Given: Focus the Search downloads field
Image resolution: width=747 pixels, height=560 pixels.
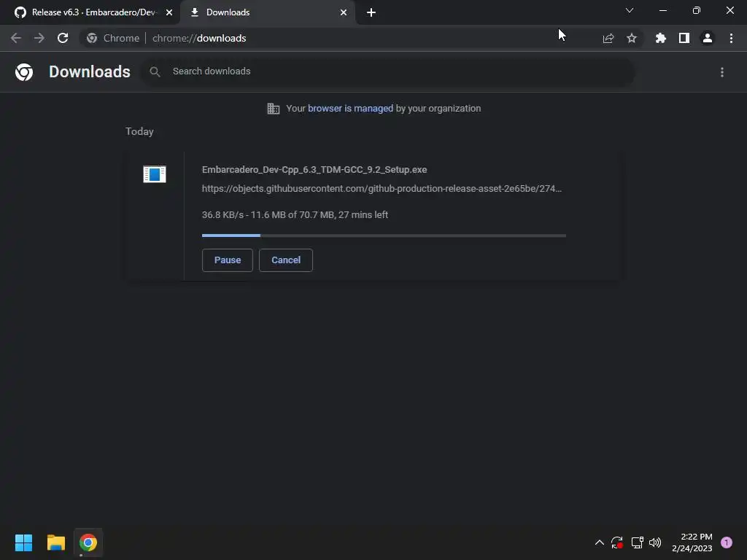Looking at the screenshot, I should [387, 71].
